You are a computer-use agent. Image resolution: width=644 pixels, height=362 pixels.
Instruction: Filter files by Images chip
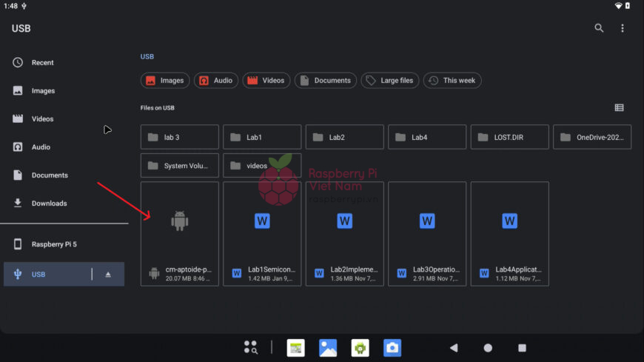click(165, 81)
